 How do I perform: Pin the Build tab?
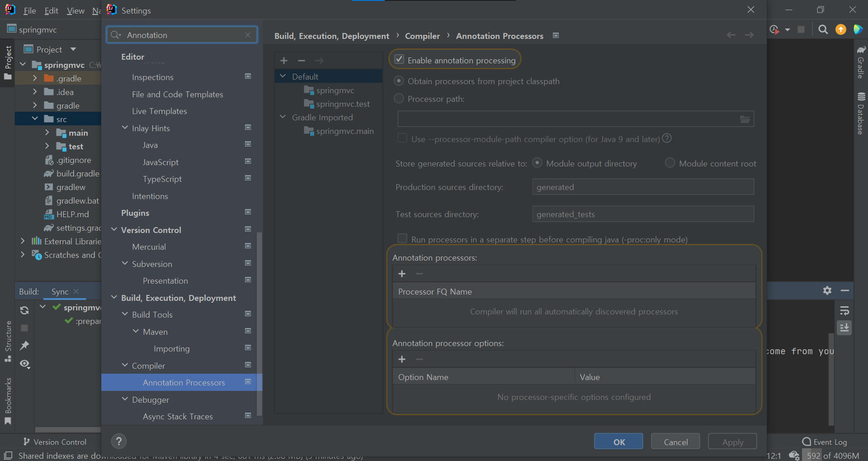(x=24, y=346)
